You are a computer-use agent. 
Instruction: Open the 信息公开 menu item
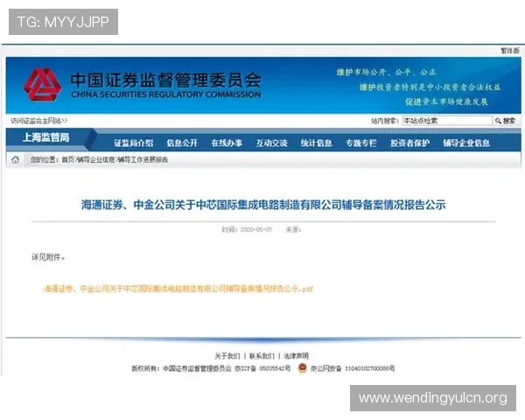tap(182, 143)
